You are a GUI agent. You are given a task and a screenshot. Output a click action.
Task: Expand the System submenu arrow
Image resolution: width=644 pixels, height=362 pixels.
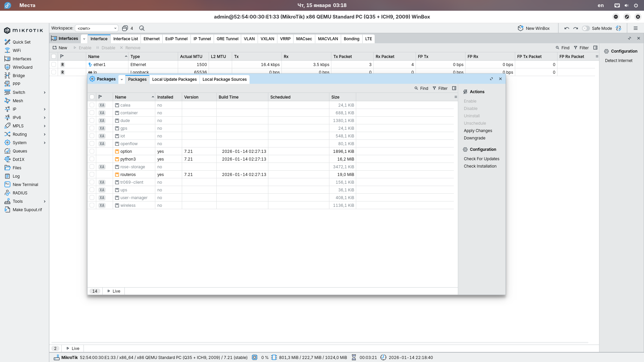click(45, 142)
